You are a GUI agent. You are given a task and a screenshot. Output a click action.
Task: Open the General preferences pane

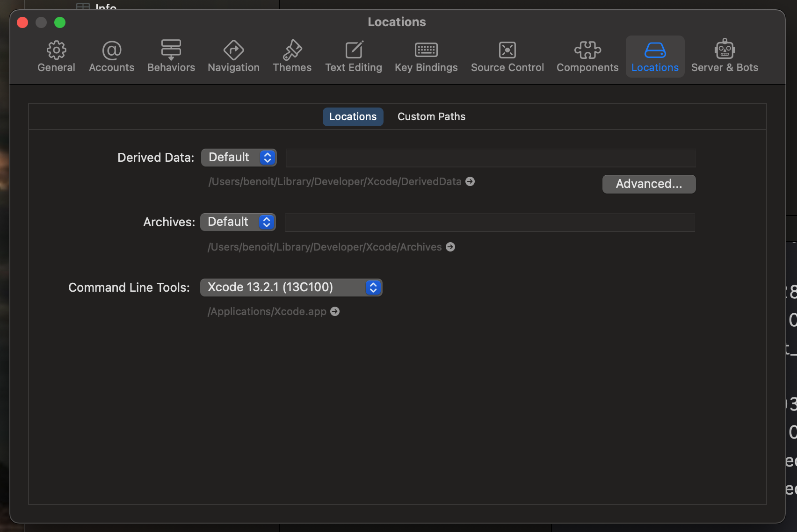(56, 56)
